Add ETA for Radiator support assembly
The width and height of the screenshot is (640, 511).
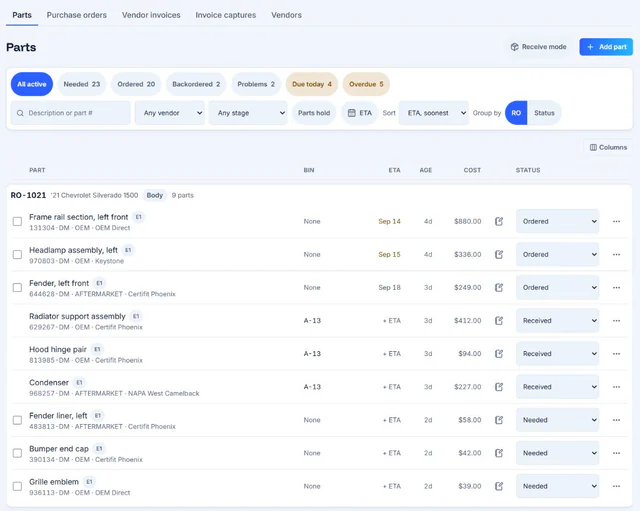pos(391,321)
